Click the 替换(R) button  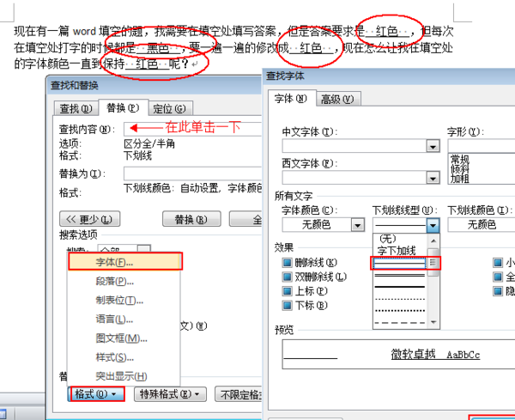191,219
